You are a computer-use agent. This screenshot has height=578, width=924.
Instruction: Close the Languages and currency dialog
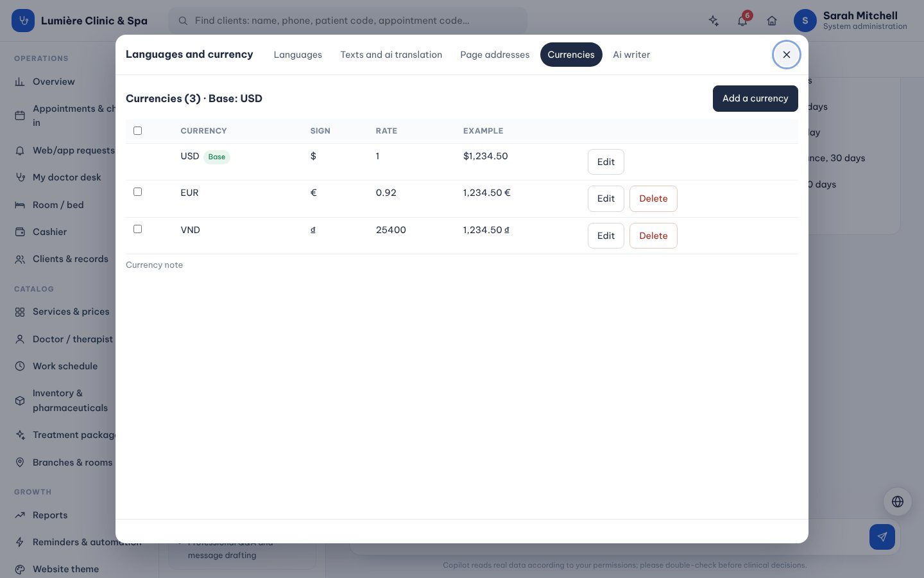(x=787, y=55)
